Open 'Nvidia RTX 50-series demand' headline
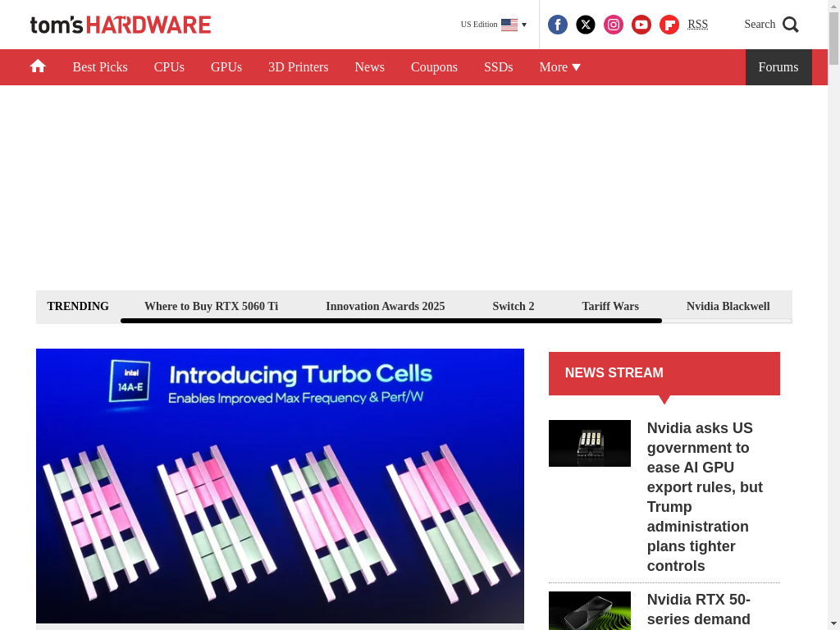 point(699,609)
